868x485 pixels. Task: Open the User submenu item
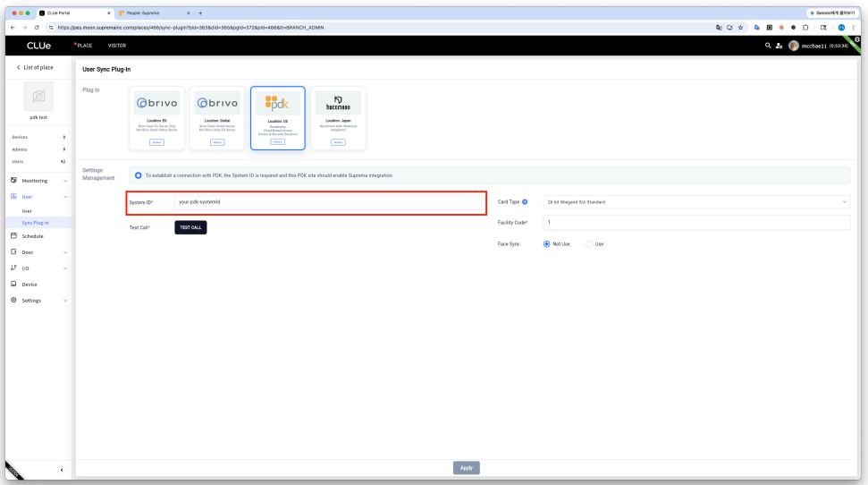27,211
